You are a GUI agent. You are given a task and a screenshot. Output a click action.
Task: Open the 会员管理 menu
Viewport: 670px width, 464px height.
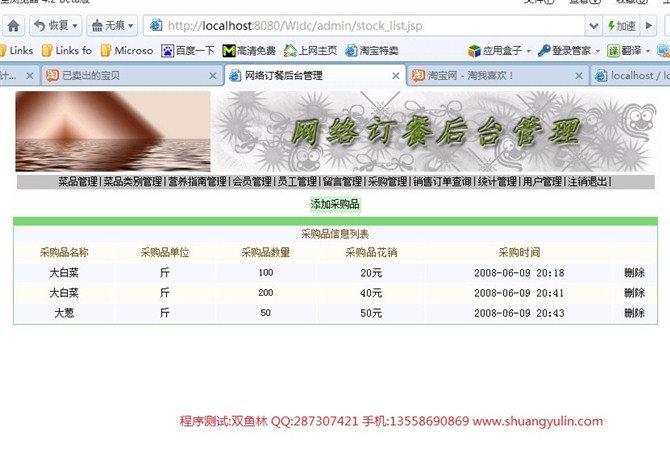pyautogui.click(x=252, y=182)
